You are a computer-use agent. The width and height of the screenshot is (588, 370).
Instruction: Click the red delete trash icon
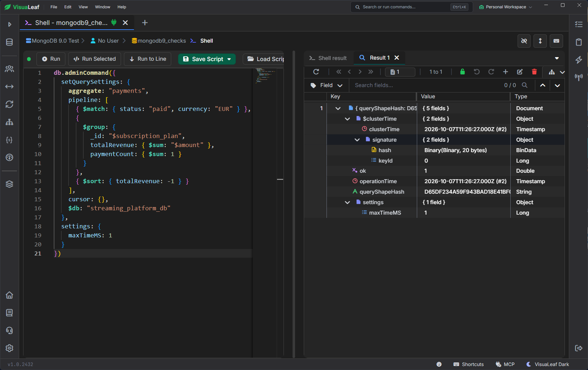coord(534,72)
